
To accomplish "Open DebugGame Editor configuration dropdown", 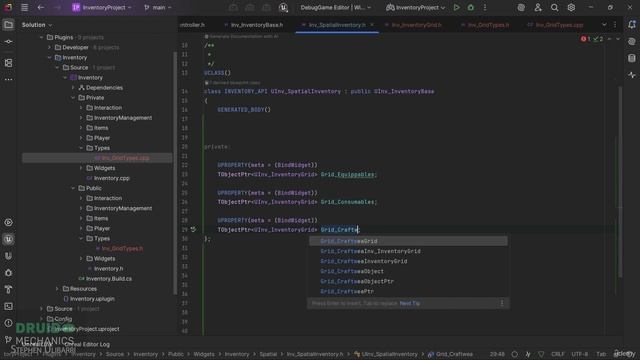I will coord(336,7).
